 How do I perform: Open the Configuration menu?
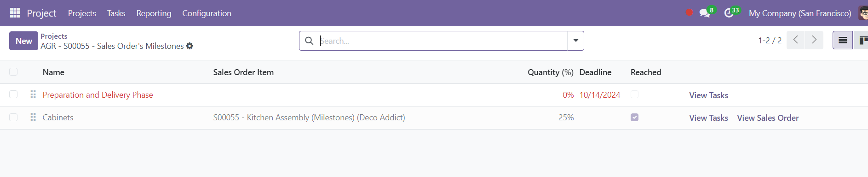[207, 13]
